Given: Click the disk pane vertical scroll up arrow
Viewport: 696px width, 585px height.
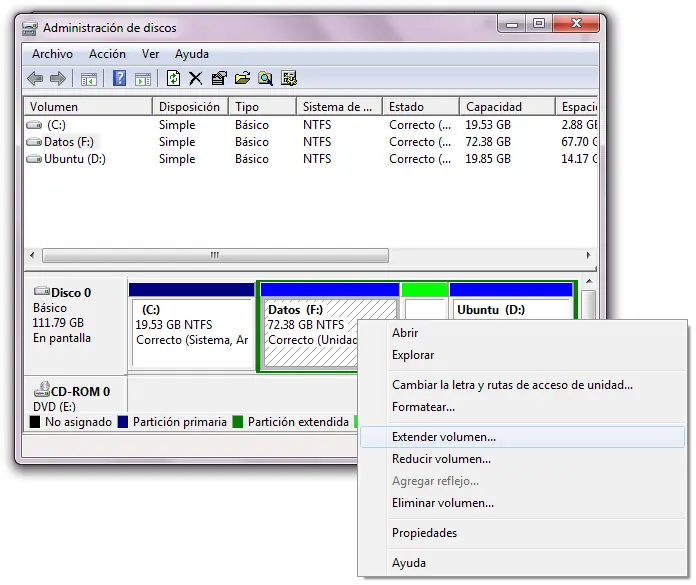Looking at the screenshot, I should click(589, 281).
